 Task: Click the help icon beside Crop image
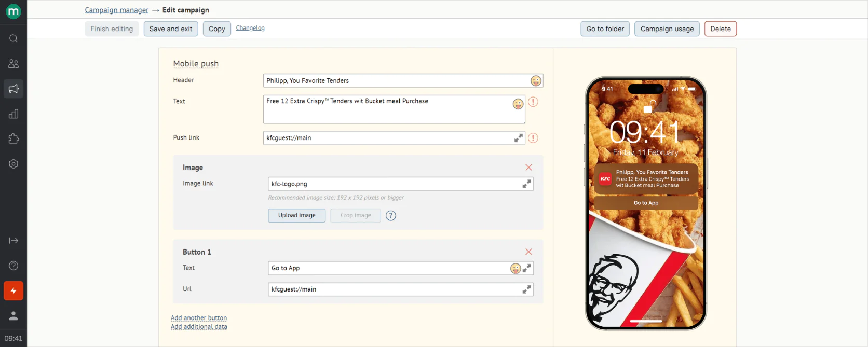click(391, 216)
